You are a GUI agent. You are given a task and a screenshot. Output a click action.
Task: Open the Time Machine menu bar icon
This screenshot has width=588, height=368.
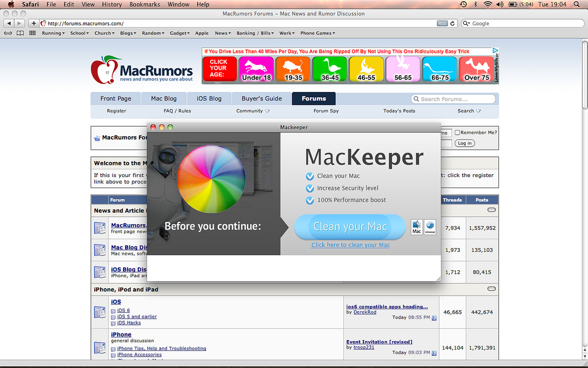click(x=463, y=4)
